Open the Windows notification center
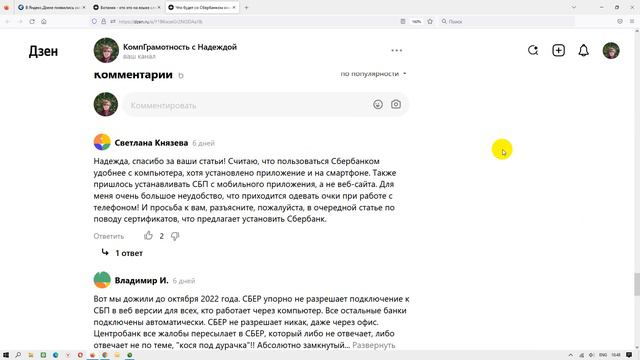The width and height of the screenshot is (640, 360). (629, 355)
